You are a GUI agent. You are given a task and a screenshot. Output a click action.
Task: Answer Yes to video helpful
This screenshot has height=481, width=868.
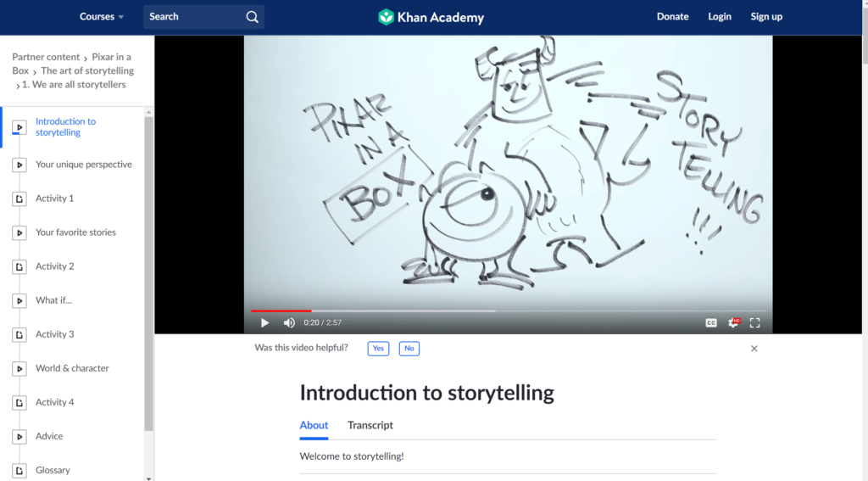378,349
